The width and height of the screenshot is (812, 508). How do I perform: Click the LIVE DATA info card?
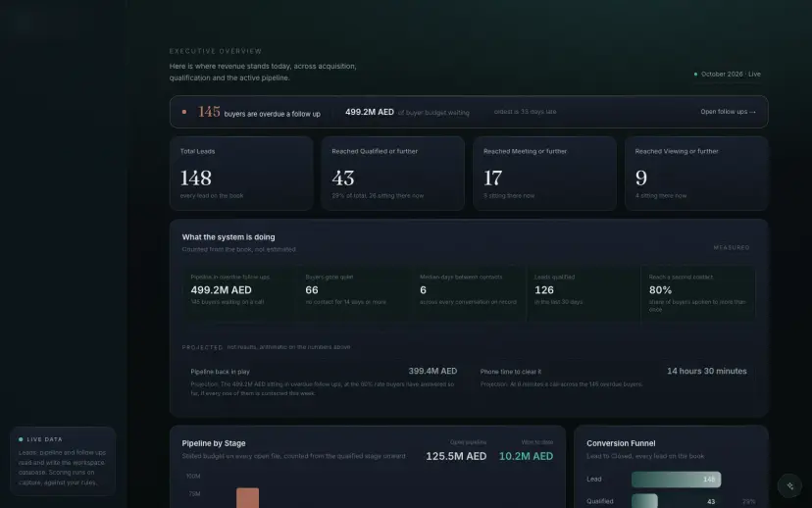63,461
